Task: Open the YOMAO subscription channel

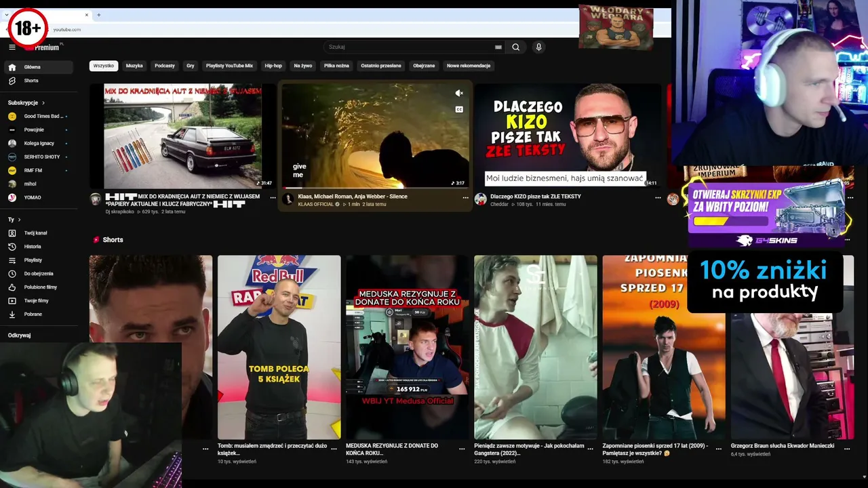Action: [39, 198]
